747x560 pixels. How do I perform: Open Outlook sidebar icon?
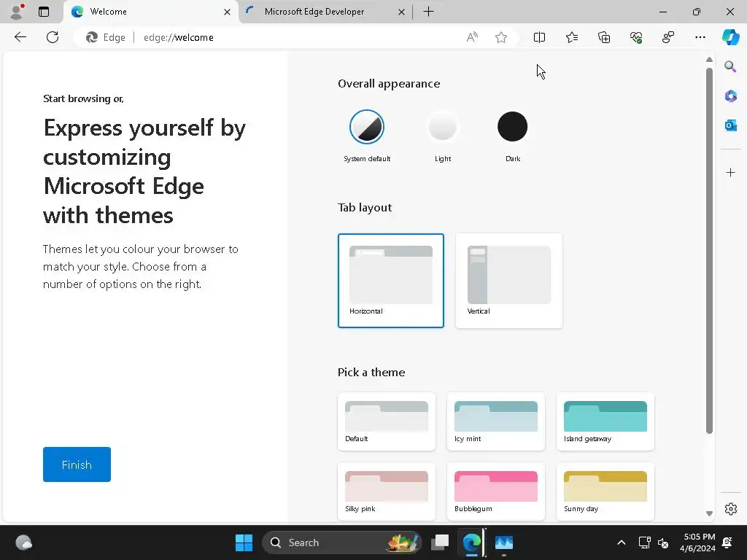point(730,125)
